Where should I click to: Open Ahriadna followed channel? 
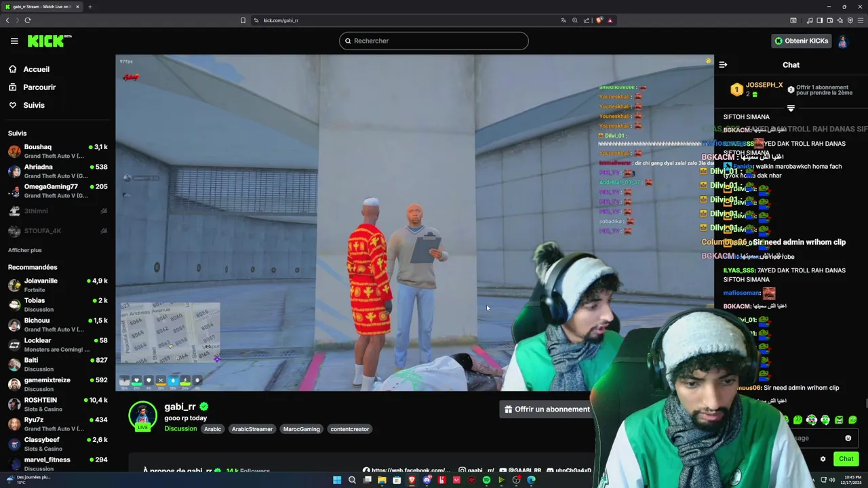58,171
